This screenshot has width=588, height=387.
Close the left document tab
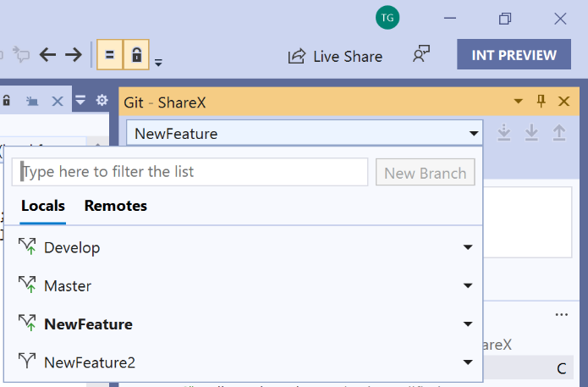point(58,101)
